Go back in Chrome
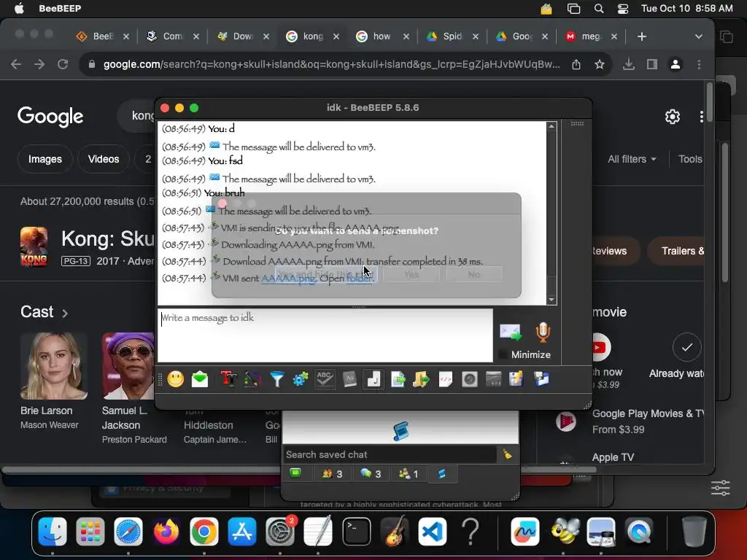The width and height of the screenshot is (747, 560). [16, 64]
